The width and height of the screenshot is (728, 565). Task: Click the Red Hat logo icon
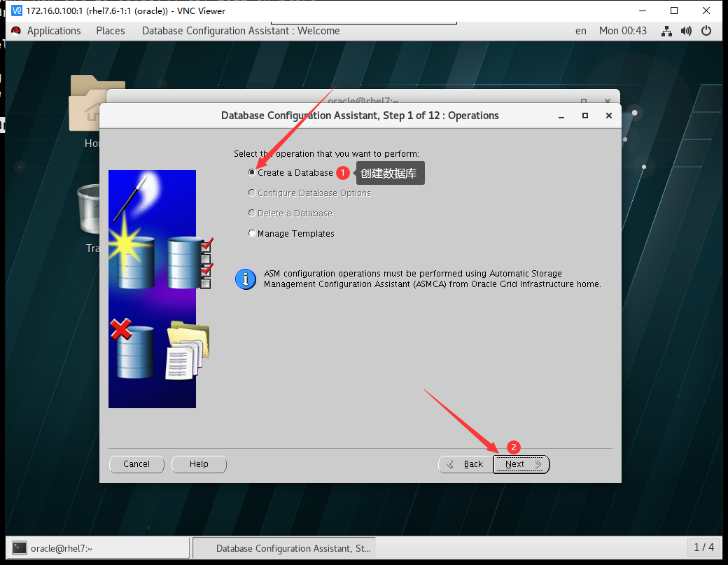pyautogui.click(x=16, y=31)
